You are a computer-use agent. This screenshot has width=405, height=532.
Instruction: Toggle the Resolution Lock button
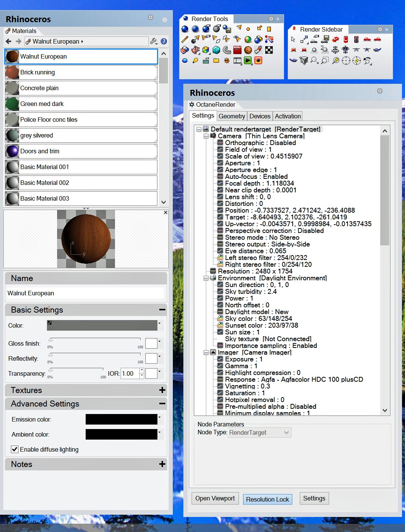click(267, 499)
